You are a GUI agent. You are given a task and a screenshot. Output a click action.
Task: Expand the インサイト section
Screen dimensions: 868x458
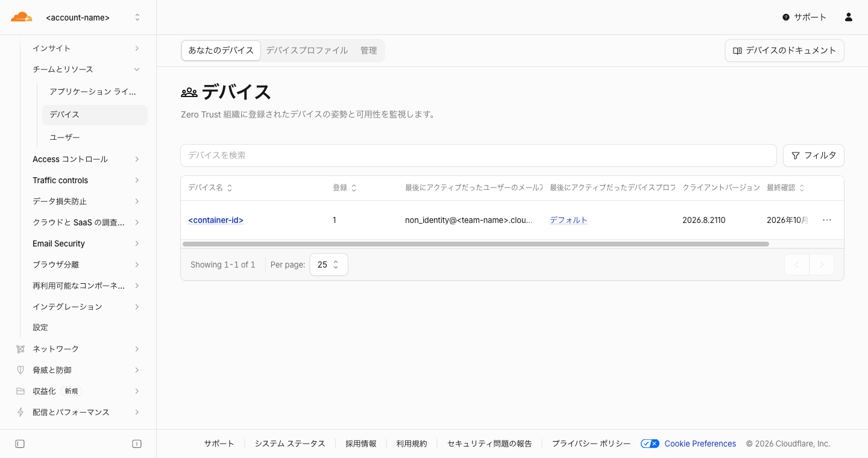pos(86,48)
